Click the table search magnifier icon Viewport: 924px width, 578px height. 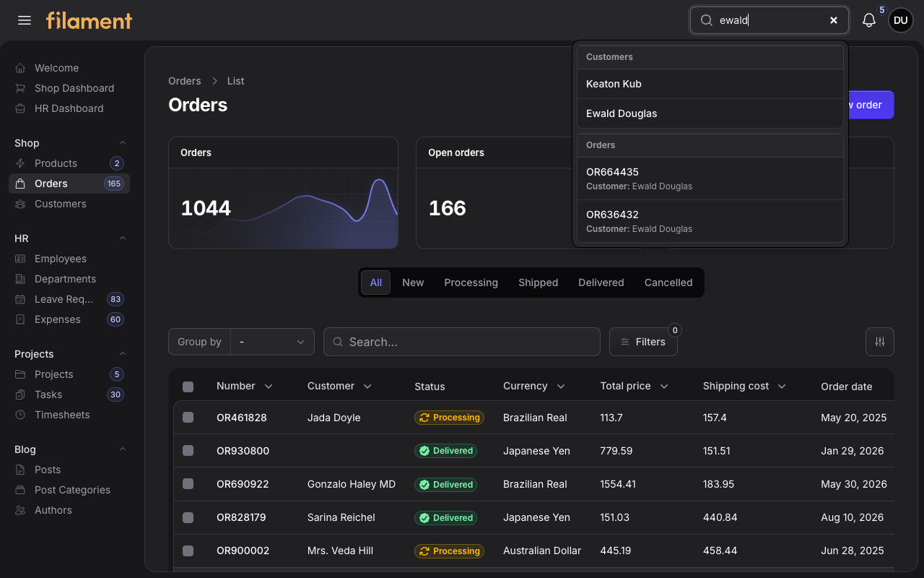(x=338, y=342)
